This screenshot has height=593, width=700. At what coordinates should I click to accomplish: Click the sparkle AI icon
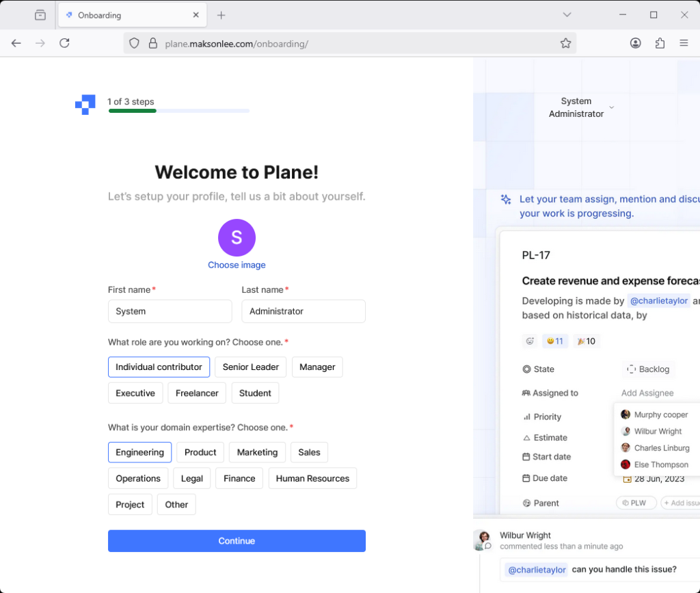pyautogui.click(x=506, y=199)
